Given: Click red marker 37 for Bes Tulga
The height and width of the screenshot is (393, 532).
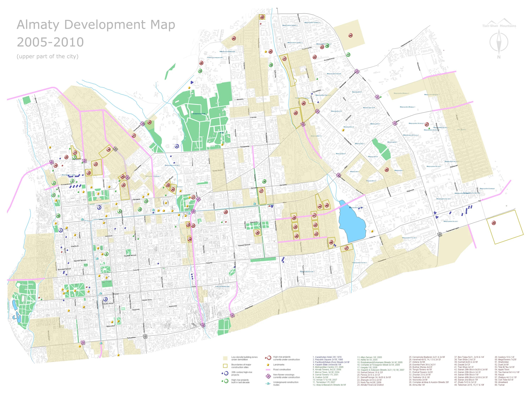Looking at the screenshot, I should point(261,191).
